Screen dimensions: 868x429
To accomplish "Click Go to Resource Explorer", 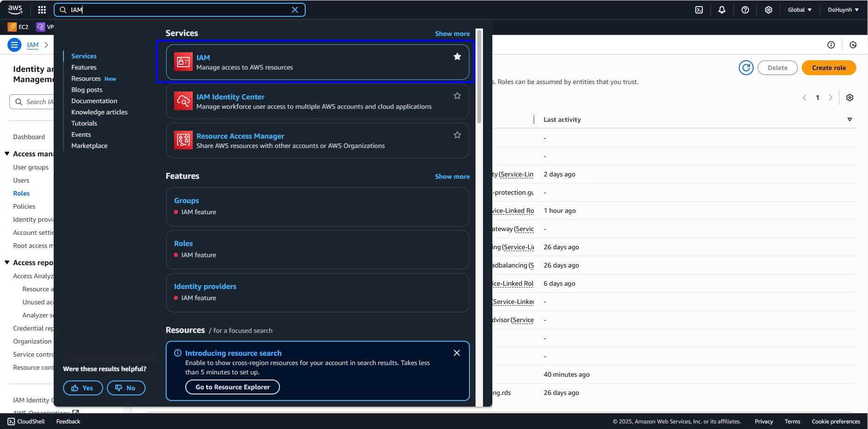I will [232, 387].
